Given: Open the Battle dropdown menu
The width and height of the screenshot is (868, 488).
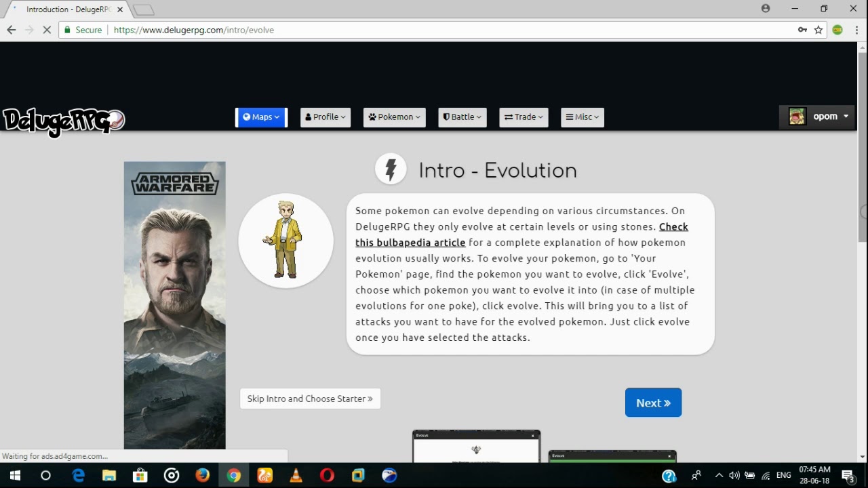Looking at the screenshot, I should [462, 117].
